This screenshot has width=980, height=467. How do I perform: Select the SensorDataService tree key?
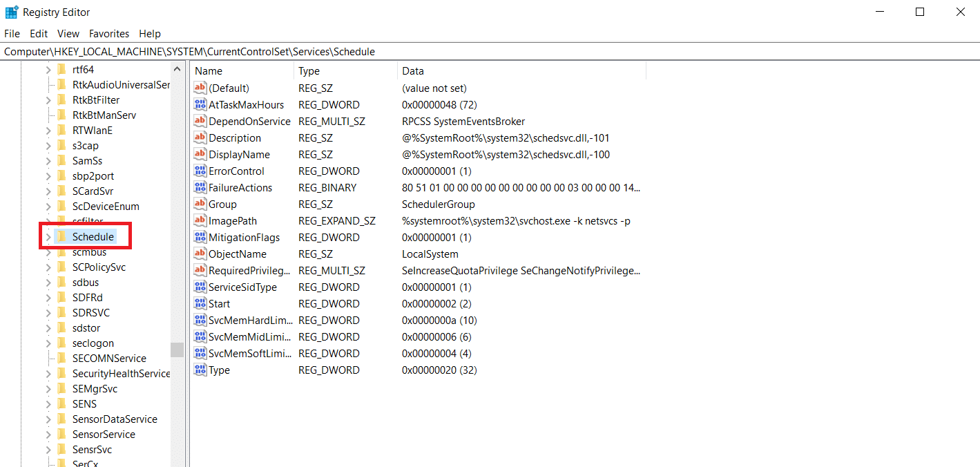[115, 419]
